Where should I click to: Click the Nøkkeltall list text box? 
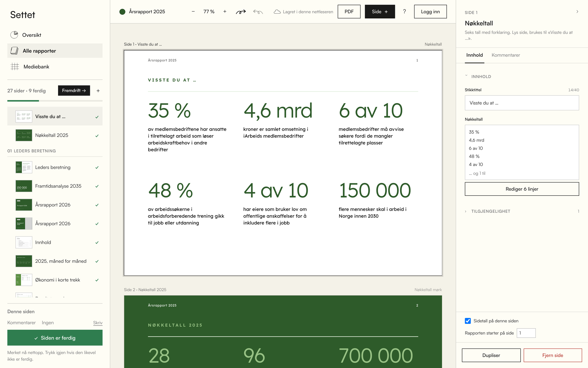pyautogui.click(x=522, y=152)
